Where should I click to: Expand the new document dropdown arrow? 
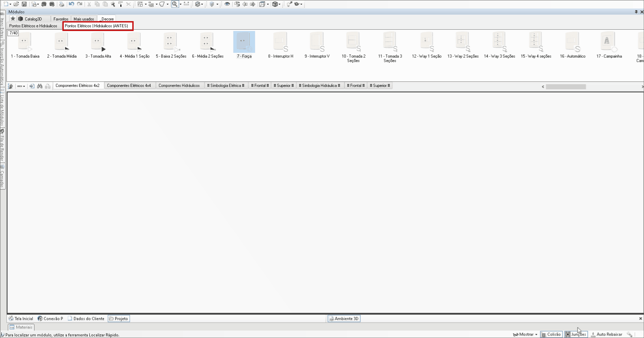tap(11, 4)
